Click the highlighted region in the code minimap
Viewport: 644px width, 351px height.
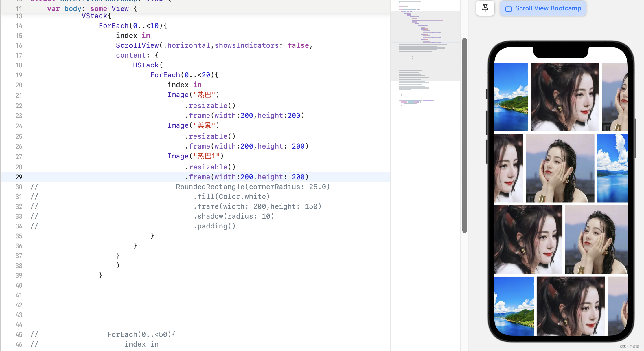(x=425, y=46)
